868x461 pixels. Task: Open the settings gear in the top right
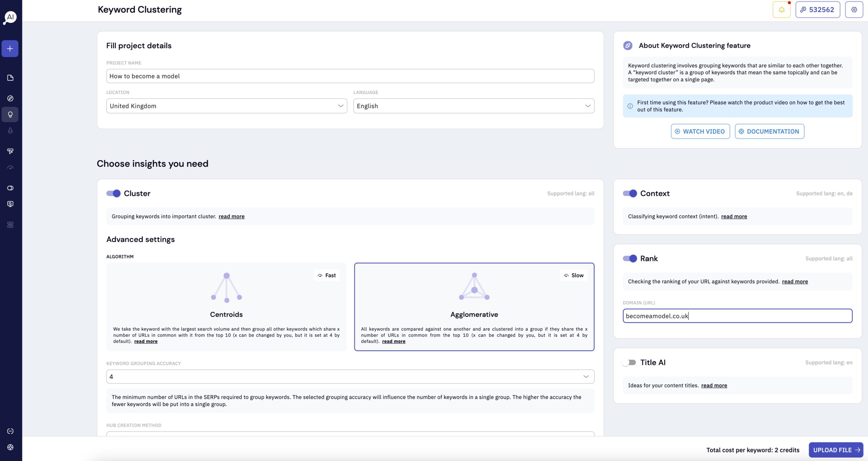pyautogui.click(x=854, y=9)
